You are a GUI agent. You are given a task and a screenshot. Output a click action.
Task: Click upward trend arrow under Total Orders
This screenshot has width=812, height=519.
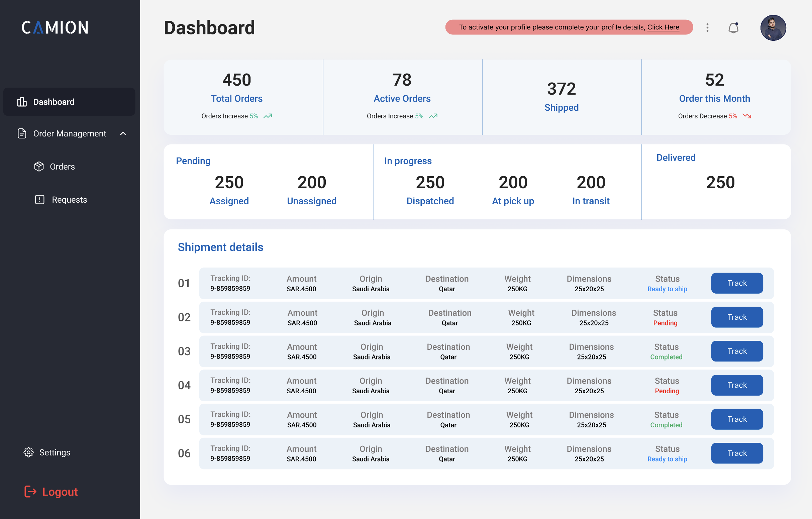click(268, 116)
